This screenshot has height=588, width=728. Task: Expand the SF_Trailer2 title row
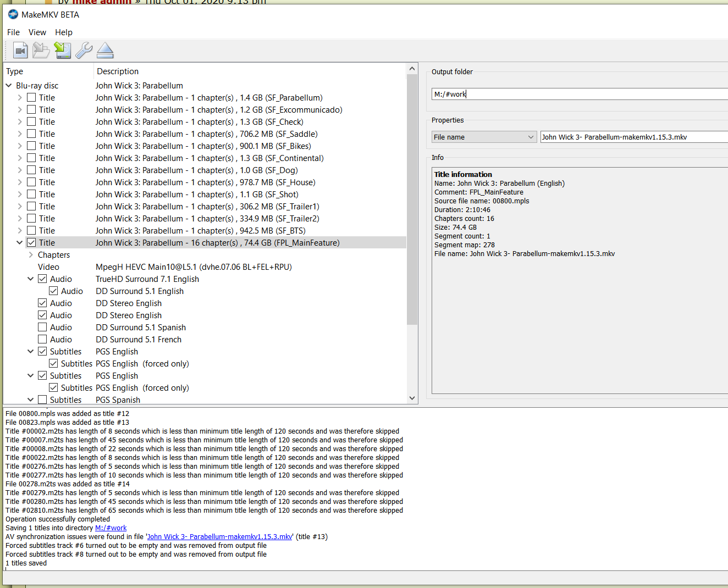tap(20, 219)
